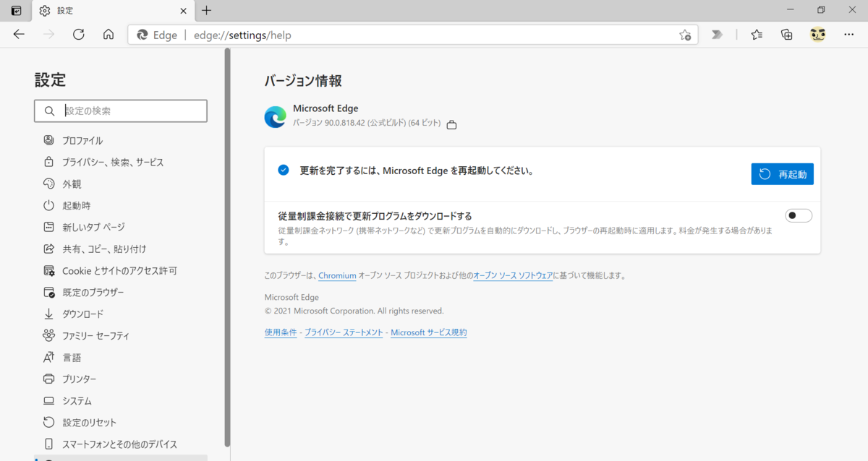The image size is (868, 461).
Task: Click the 設定 sidebar heading
Action: pos(50,79)
